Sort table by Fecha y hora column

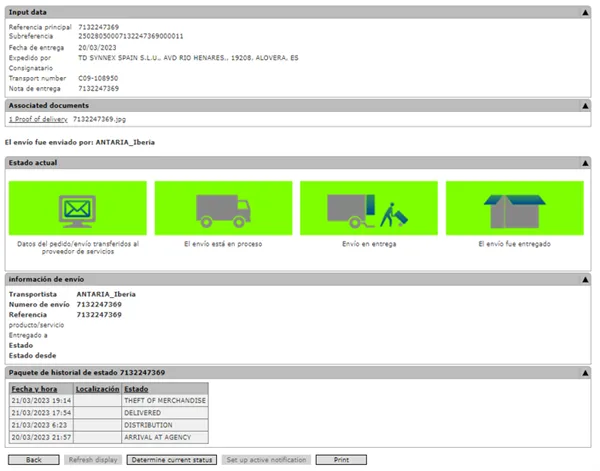tap(34, 388)
